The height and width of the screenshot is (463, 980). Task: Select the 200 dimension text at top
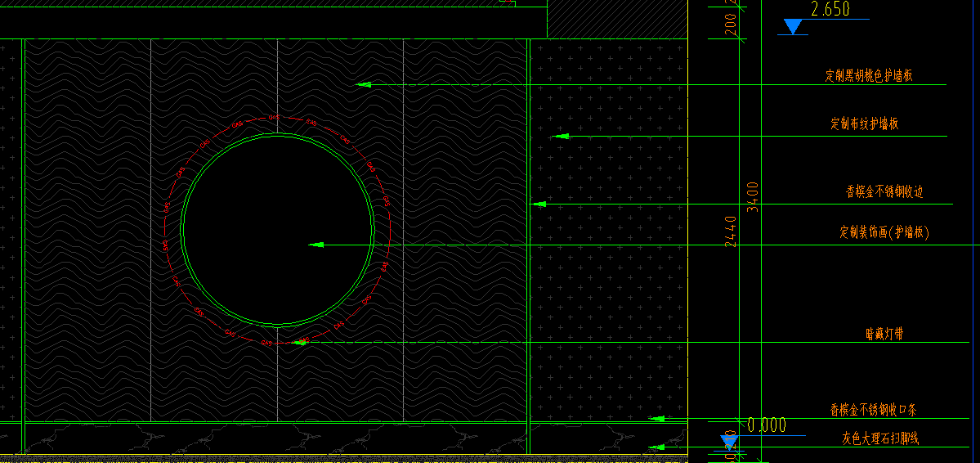coord(730,24)
